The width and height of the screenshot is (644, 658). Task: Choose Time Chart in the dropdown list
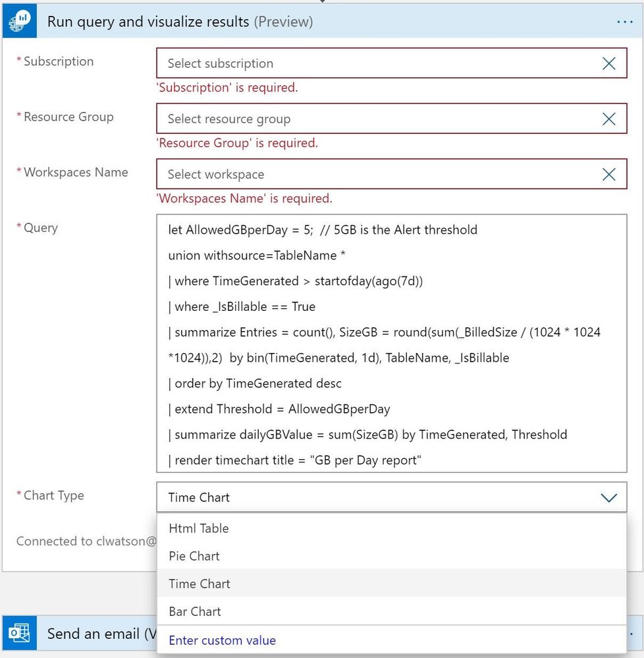(x=391, y=584)
